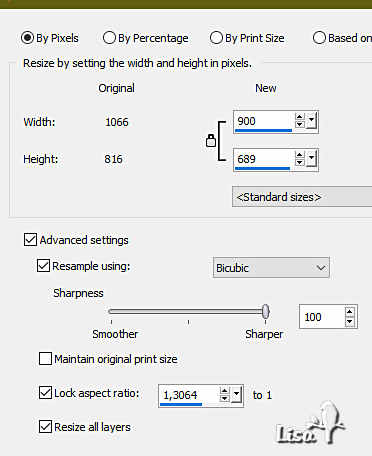
Task: Increase sharpness value with up arrow
Action: [349, 312]
